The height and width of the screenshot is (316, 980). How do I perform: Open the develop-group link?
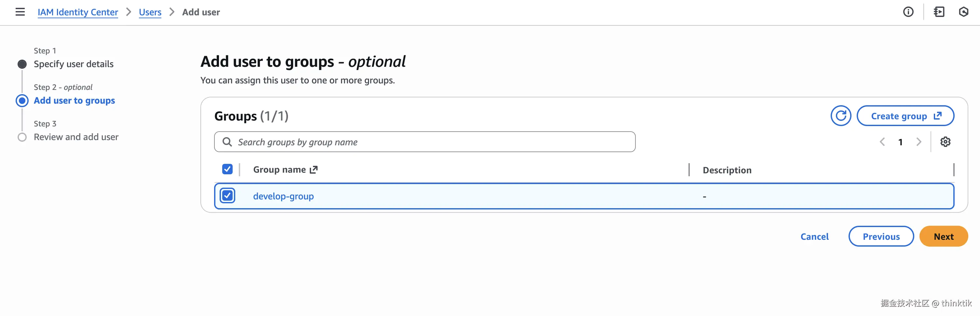coord(283,196)
